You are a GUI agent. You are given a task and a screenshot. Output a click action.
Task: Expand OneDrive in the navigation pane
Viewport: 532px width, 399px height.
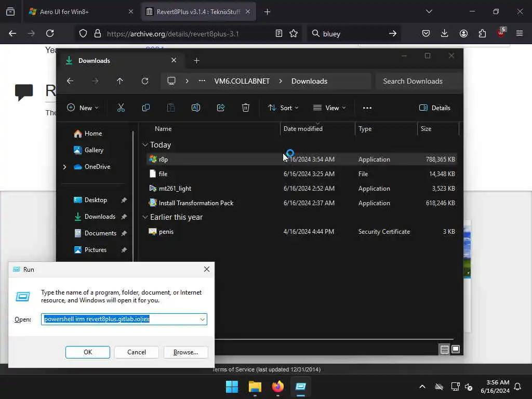coord(64,167)
